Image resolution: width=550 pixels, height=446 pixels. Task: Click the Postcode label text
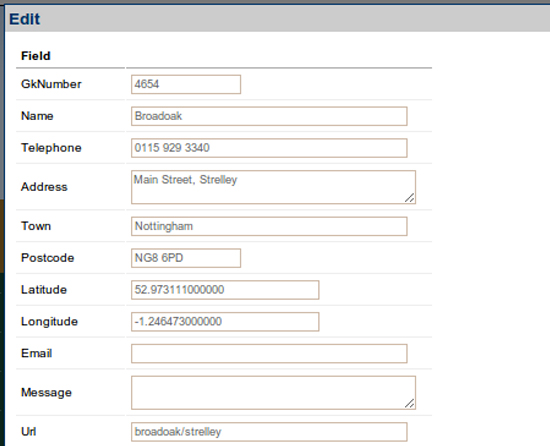[x=48, y=258]
